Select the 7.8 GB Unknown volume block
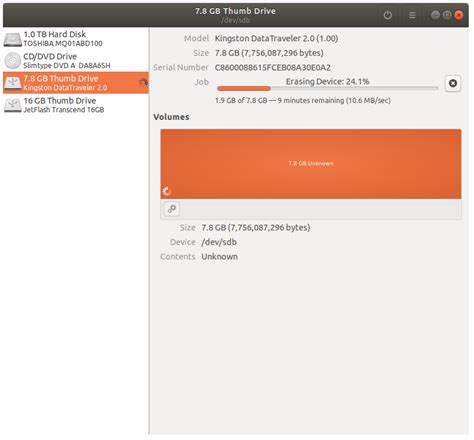474x440 pixels. [x=311, y=164]
